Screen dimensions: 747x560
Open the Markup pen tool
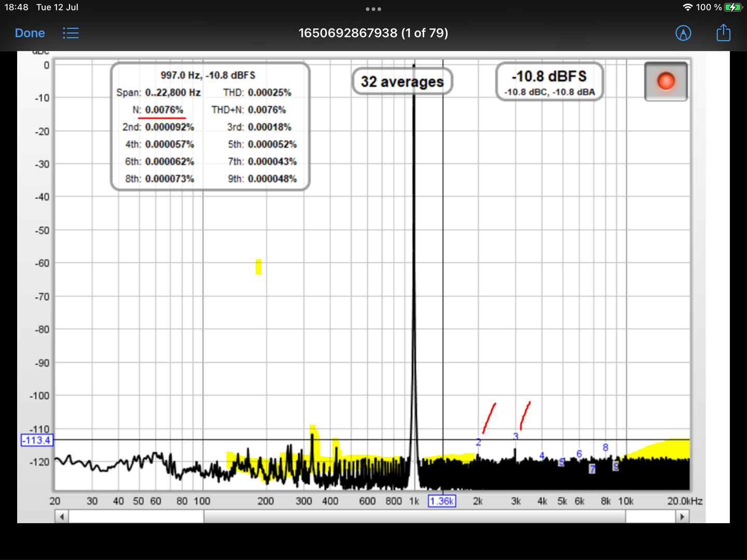683,33
